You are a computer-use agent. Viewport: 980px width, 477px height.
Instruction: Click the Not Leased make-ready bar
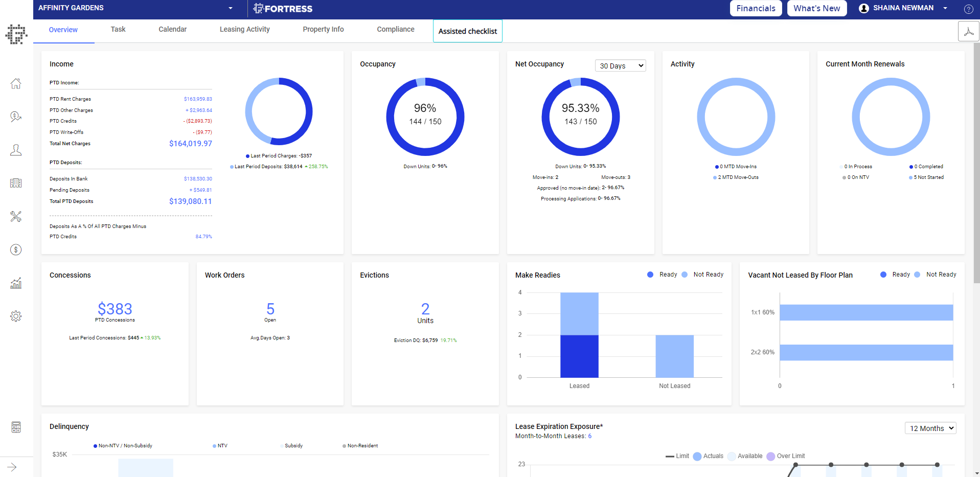tap(675, 356)
